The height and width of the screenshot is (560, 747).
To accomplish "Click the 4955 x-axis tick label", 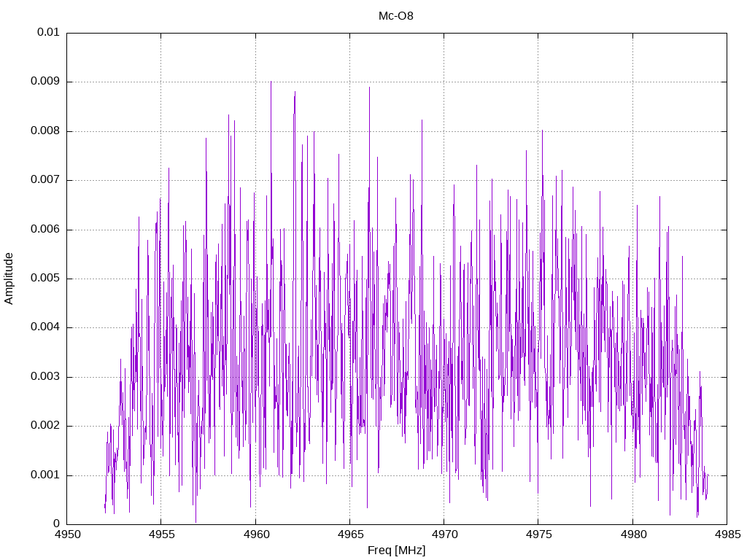I will [162, 534].
